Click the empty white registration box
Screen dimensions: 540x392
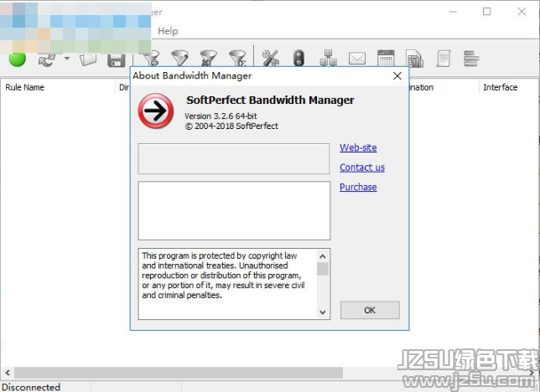[234, 210]
